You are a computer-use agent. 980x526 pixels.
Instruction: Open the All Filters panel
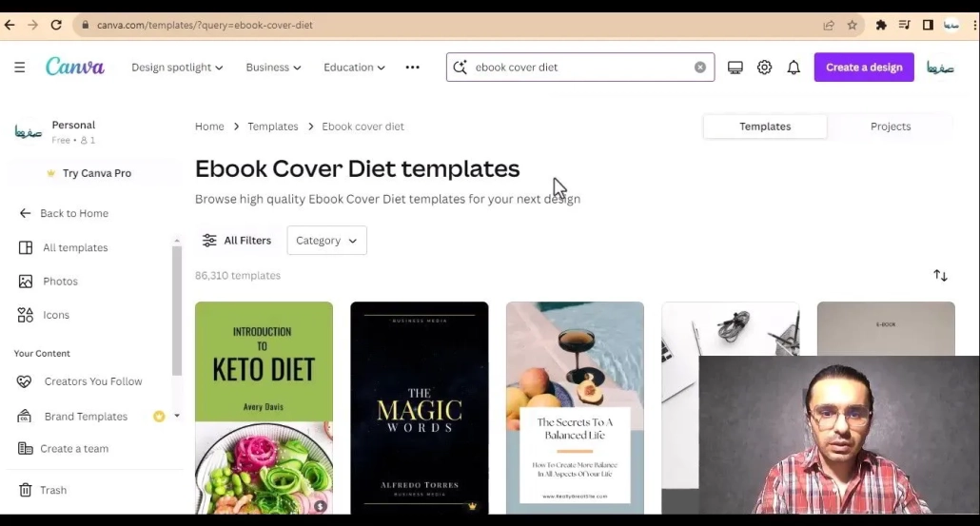[x=237, y=241]
